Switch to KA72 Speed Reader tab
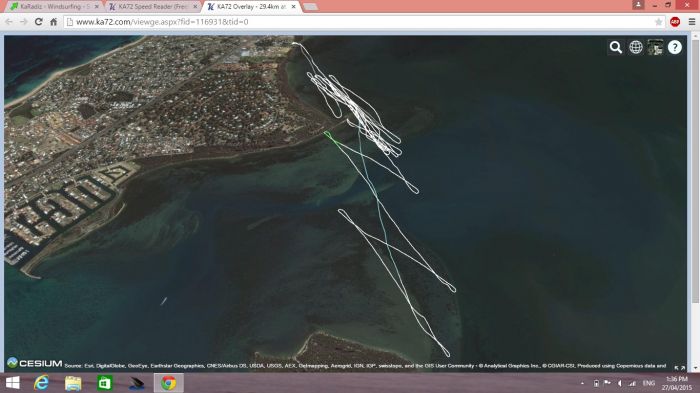 click(x=153, y=7)
